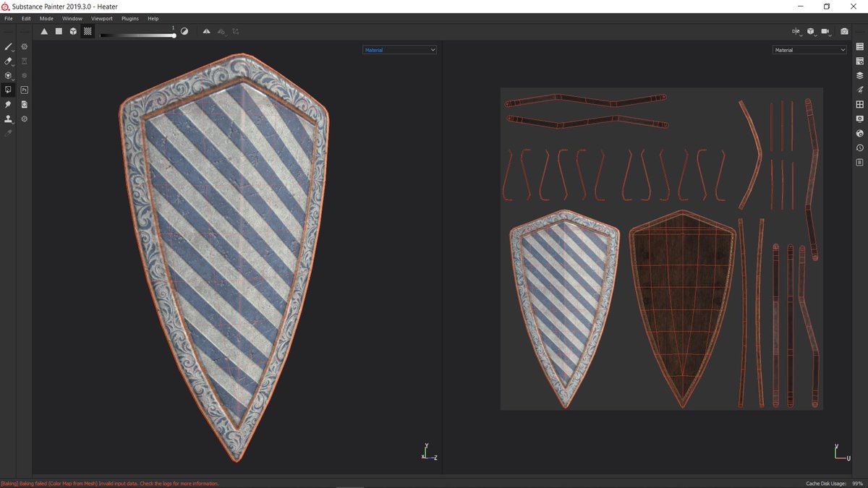Expand the video camera selection dropdown
868x488 pixels.
click(x=826, y=32)
